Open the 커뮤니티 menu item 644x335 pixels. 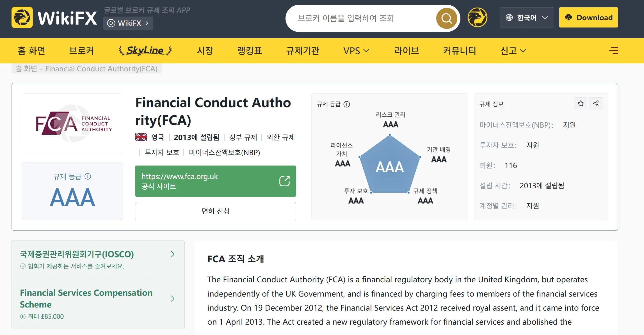tap(460, 51)
